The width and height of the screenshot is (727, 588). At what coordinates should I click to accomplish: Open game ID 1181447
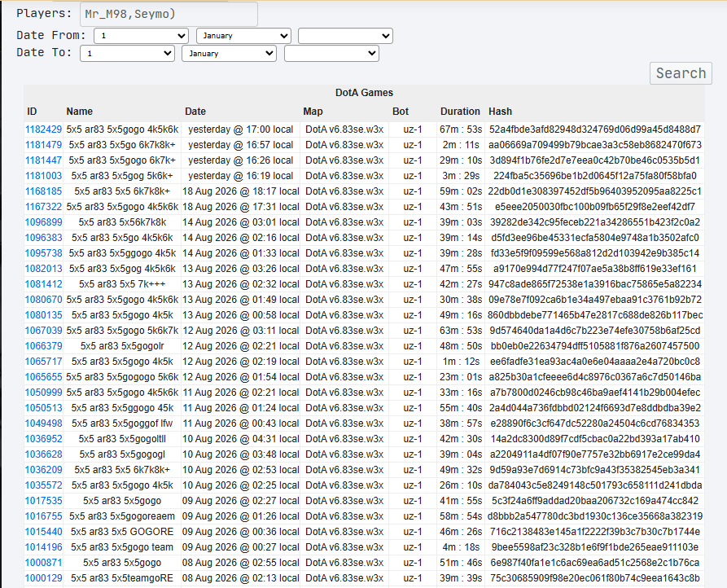click(44, 160)
